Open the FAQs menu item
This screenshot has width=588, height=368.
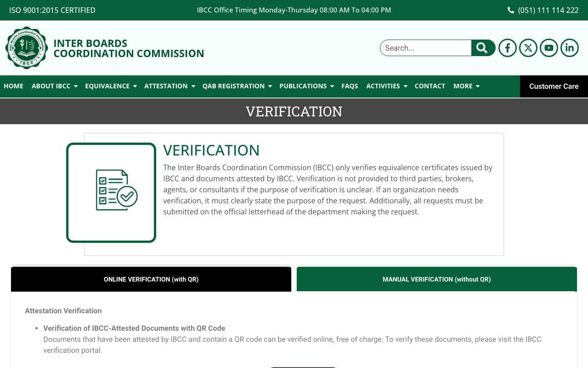coord(350,86)
